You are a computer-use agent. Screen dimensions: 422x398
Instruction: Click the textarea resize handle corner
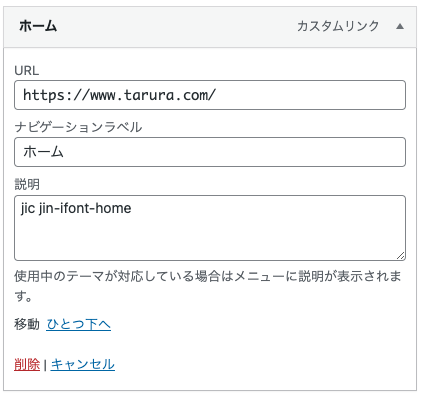pos(401,256)
